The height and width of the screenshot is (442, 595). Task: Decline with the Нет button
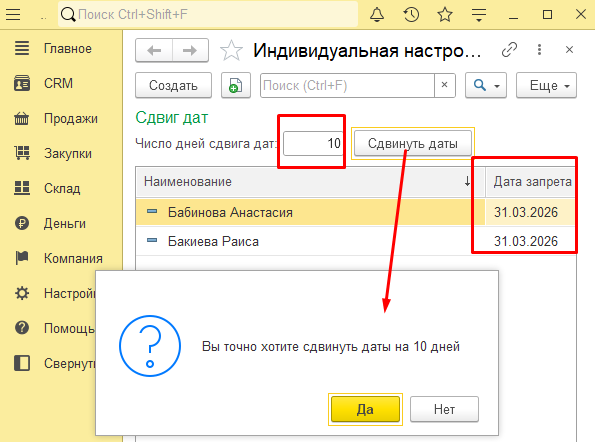click(x=444, y=409)
